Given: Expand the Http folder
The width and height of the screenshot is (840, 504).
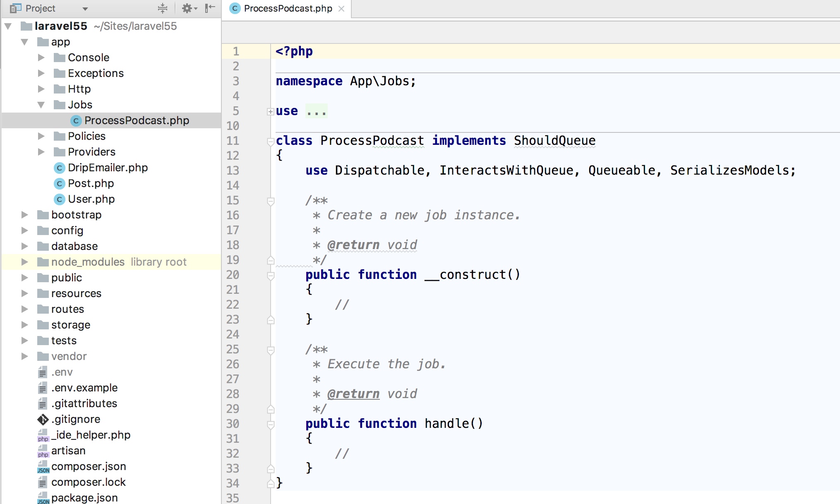Looking at the screenshot, I should (x=41, y=89).
